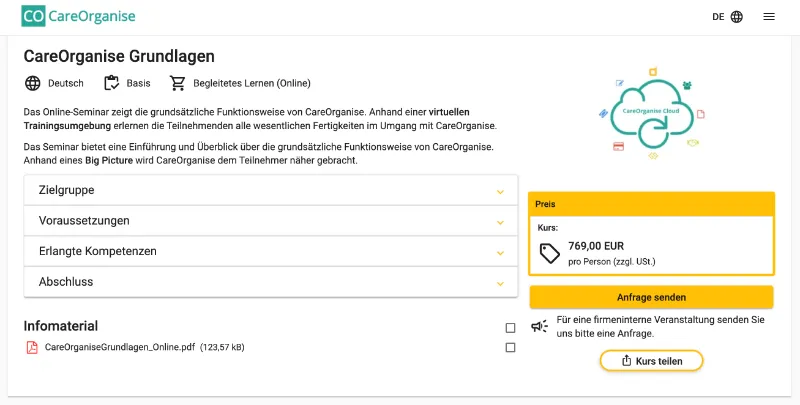The height and width of the screenshot is (405, 800).
Task: Click the price tag icon
Action: pyautogui.click(x=549, y=254)
